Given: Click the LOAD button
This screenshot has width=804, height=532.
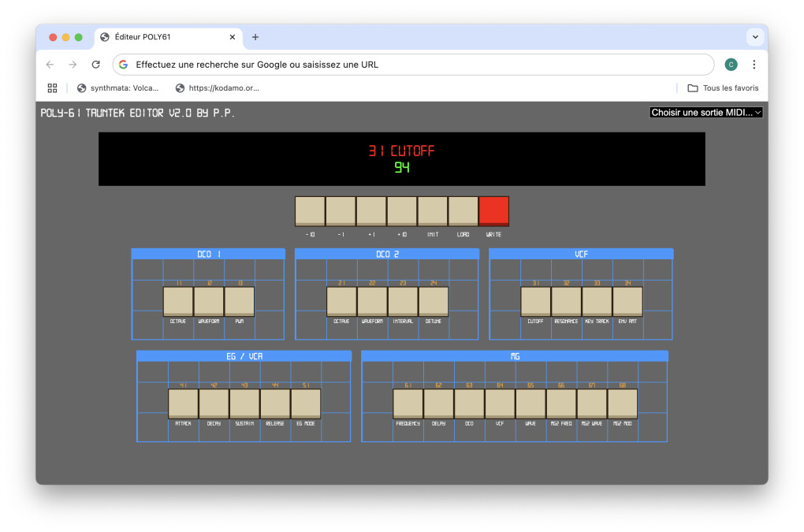Looking at the screenshot, I should [x=463, y=211].
